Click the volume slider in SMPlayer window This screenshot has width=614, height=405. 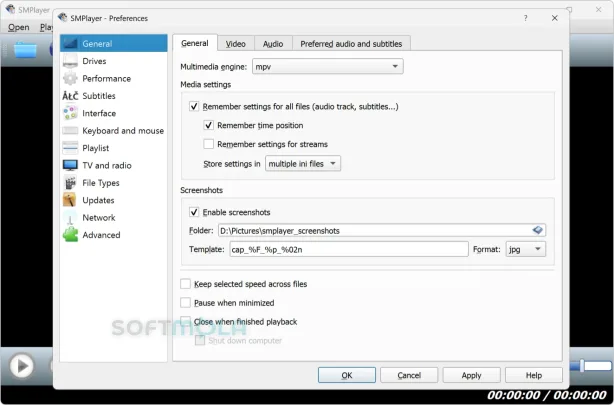click(x=591, y=366)
